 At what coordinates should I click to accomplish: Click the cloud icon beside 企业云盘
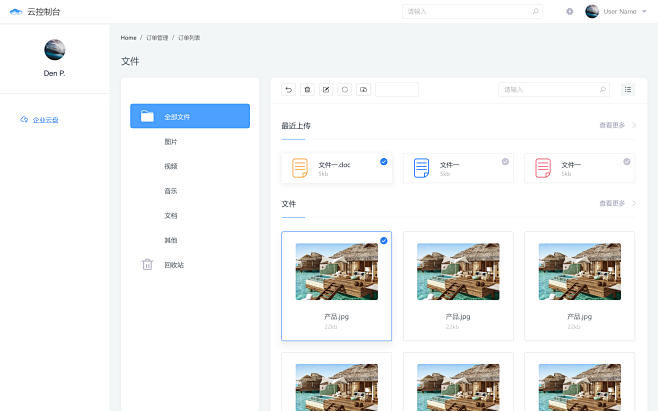pos(24,120)
